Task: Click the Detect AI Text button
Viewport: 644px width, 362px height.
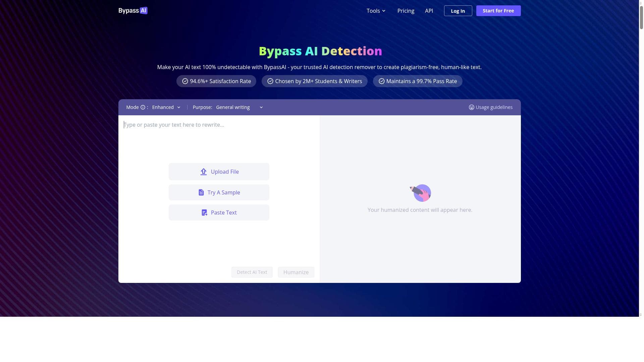Action: point(252,272)
